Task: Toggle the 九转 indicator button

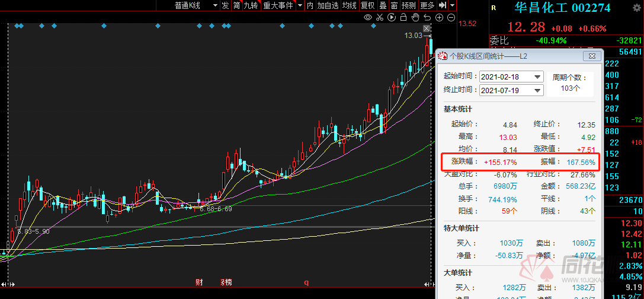Action: [x=251, y=5]
